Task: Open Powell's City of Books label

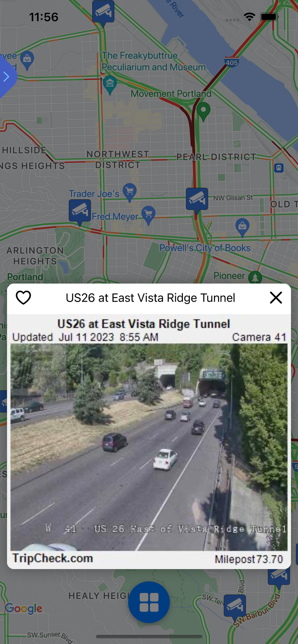Action: [205, 248]
